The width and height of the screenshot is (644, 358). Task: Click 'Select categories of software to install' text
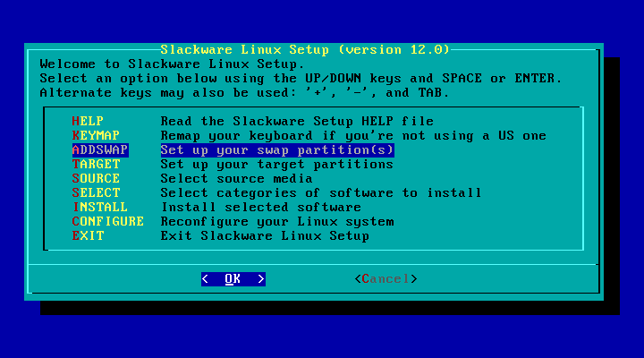(x=321, y=193)
